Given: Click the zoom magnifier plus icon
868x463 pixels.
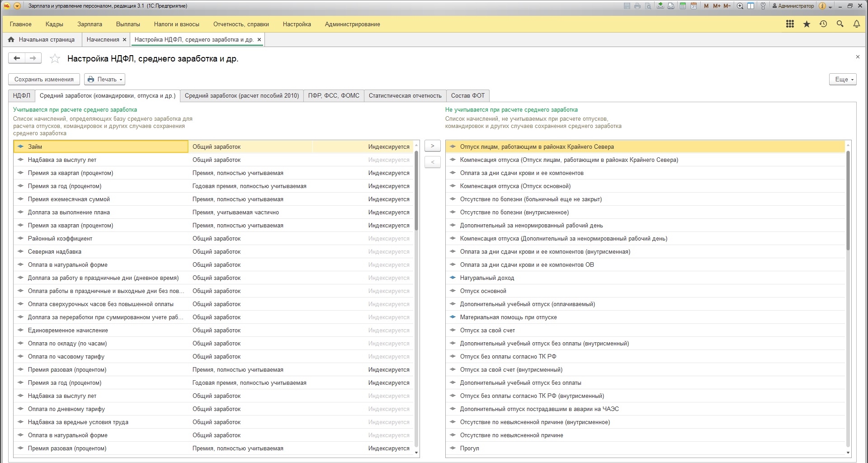Looking at the screenshot, I should 740,6.
